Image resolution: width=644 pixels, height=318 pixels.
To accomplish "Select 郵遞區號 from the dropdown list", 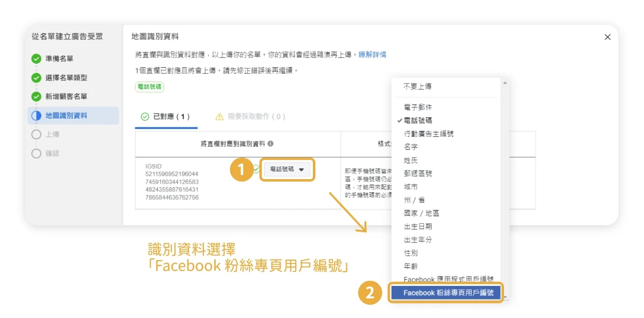I will [x=418, y=174].
